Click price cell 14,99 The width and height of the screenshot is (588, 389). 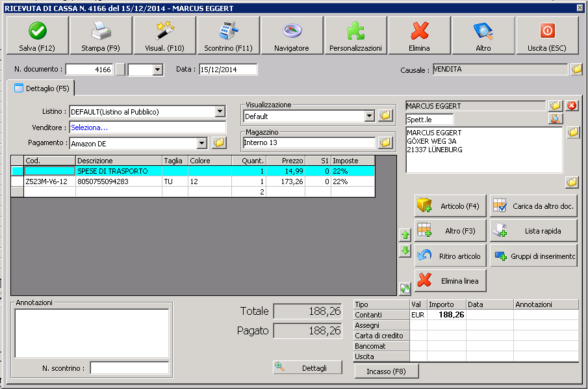click(x=285, y=171)
